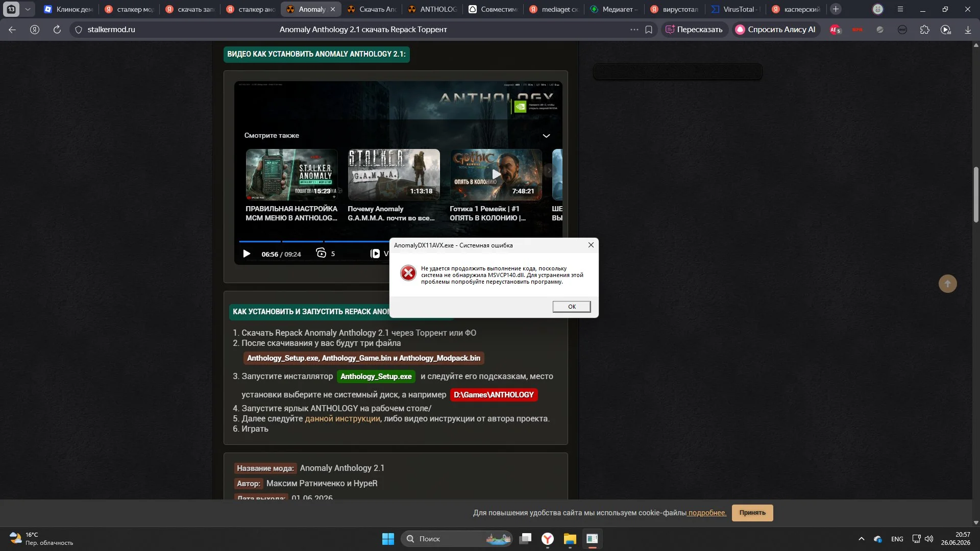Reload the current page
This screenshot has width=980, height=551.
[x=57, y=30]
